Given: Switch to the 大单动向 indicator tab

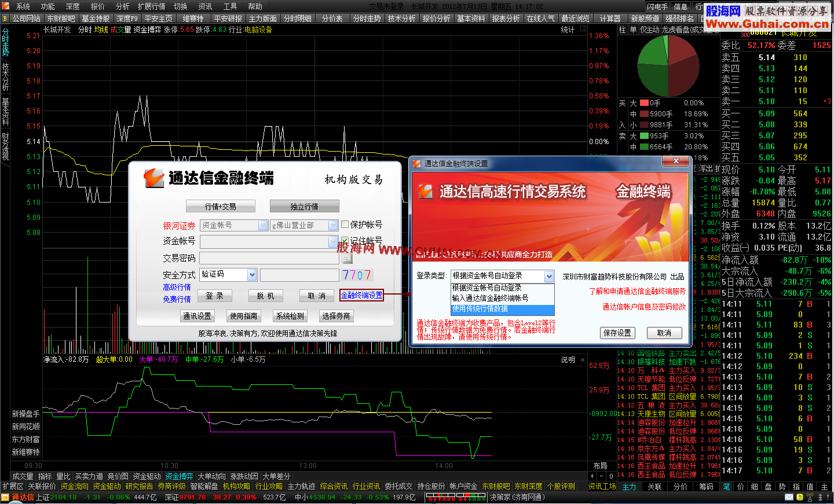Looking at the screenshot, I should 211,476.
